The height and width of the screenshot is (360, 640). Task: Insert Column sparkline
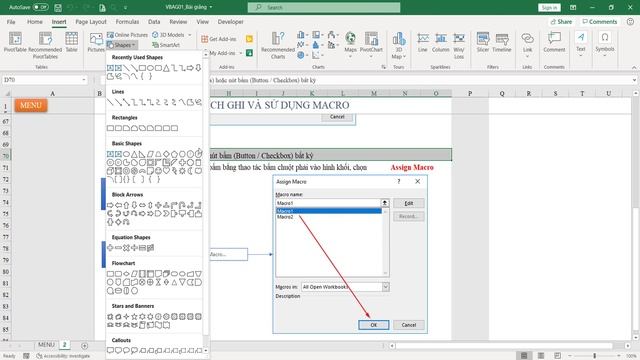pos(440,43)
